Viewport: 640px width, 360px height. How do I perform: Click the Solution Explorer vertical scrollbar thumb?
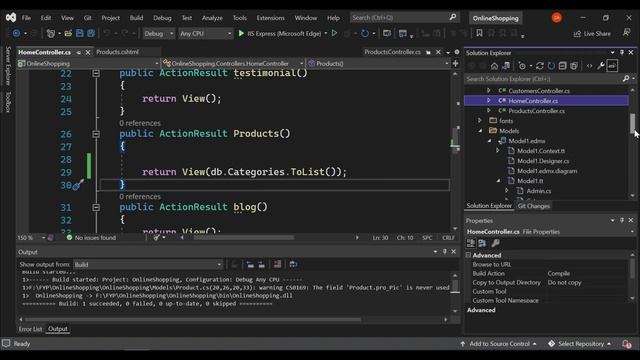click(632, 123)
